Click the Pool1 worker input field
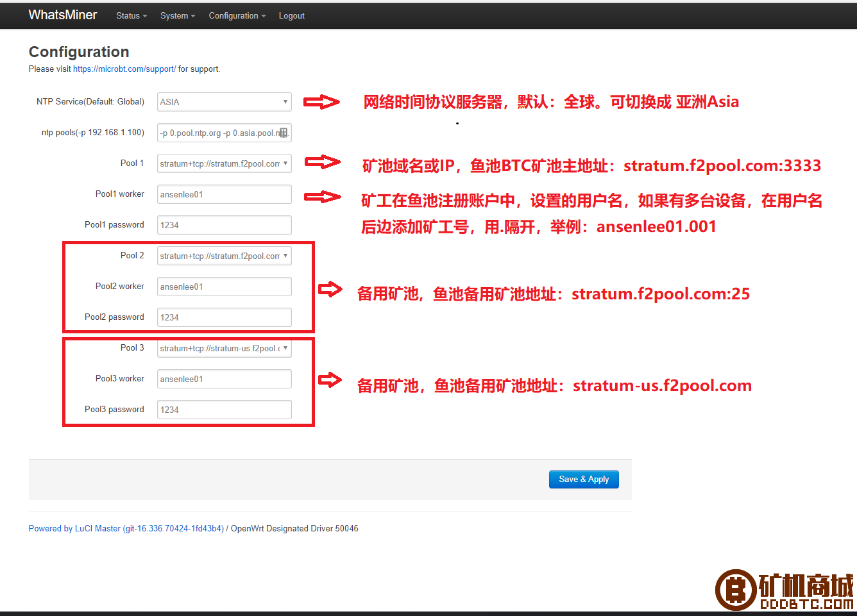This screenshot has height=616, width=857. pyautogui.click(x=225, y=194)
